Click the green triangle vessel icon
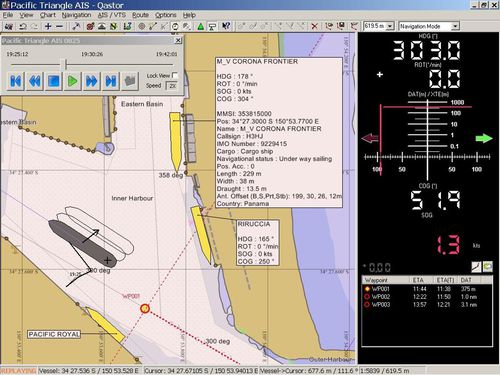500x375 pixels. coord(200,26)
